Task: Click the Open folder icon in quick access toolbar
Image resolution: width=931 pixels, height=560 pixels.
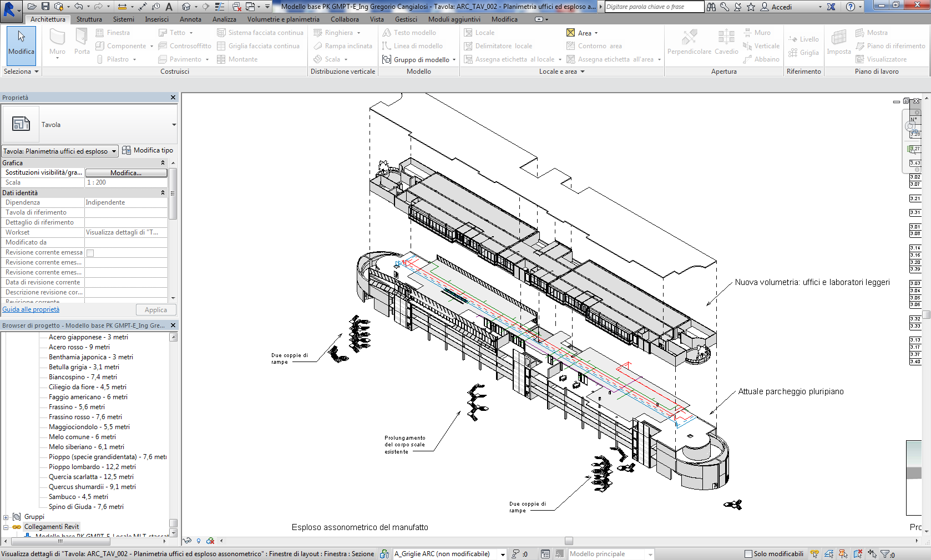Action: coord(32,7)
